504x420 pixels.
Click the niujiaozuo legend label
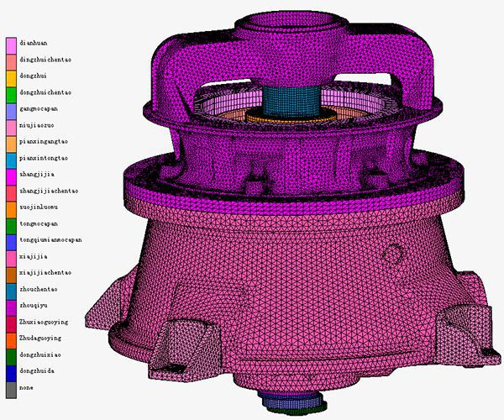41,125
